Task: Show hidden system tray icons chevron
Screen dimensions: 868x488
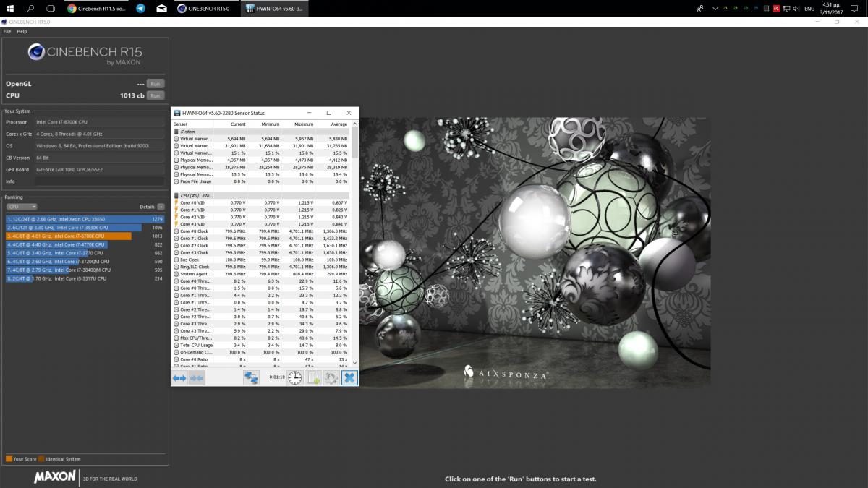Action: [x=715, y=8]
